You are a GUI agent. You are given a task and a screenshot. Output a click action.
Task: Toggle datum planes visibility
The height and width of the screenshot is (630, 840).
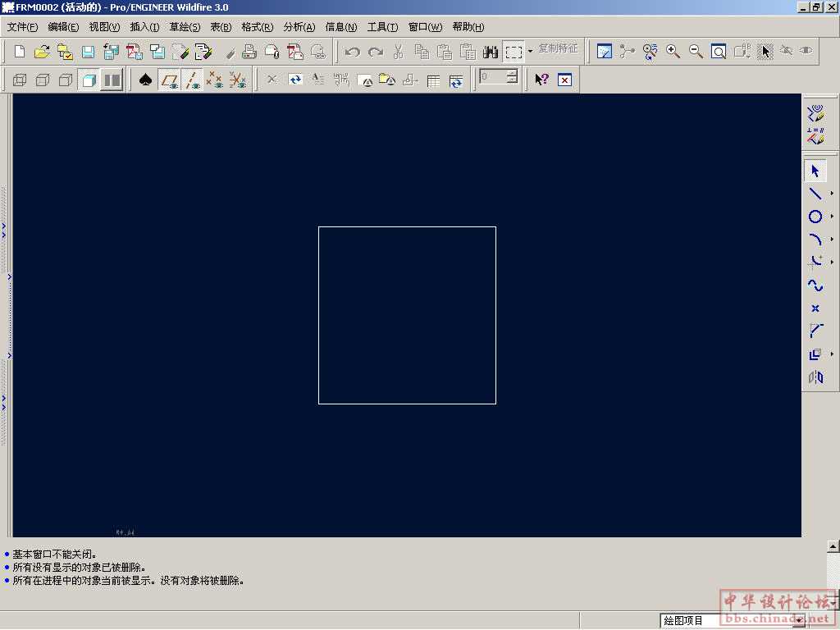coord(170,80)
